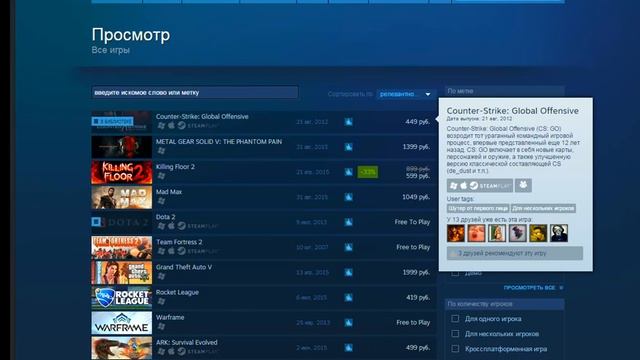Open the Killing Floor 2 thumbnail
Image resolution: width=640 pixels, height=360 pixels.
(122, 172)
